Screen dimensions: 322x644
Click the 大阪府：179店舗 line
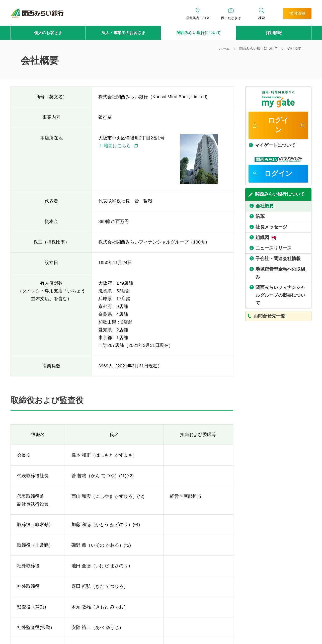[x=116, y=283]
